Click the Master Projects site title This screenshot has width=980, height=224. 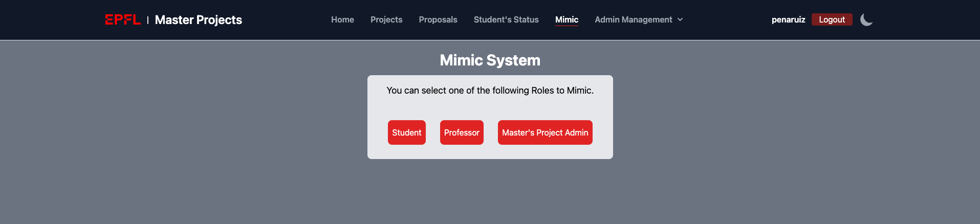pyautogui.click(x=199, y=19)
